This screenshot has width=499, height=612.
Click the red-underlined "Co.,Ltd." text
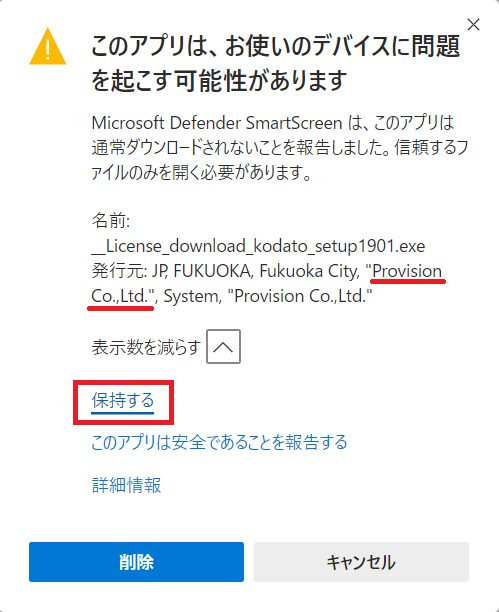120,296
